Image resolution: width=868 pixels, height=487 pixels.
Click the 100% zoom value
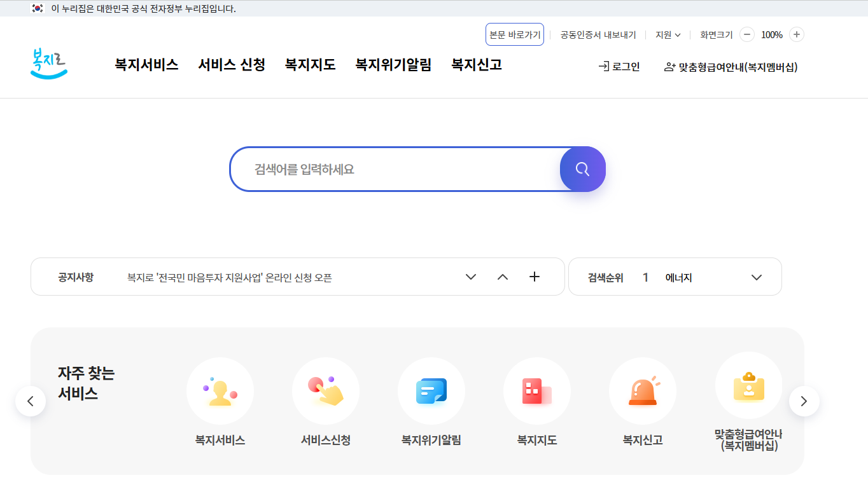[x=772, y=35]
